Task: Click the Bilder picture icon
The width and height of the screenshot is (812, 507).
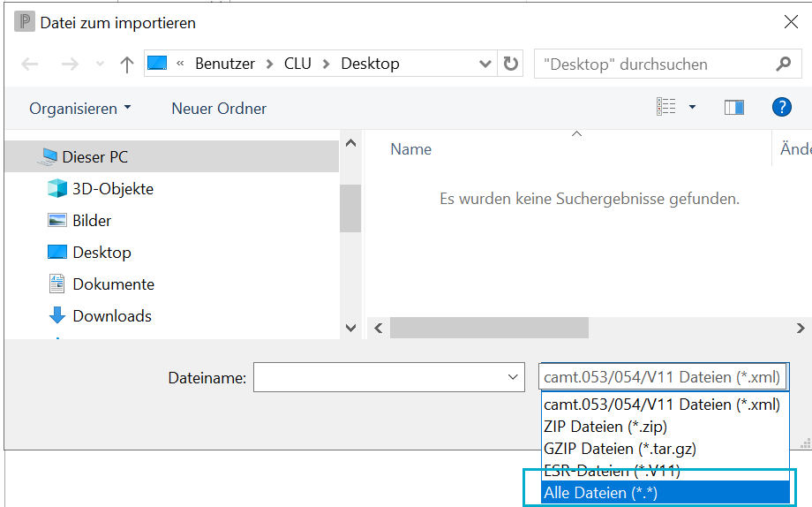Action: pyautogui.click(x=57, y=220)
